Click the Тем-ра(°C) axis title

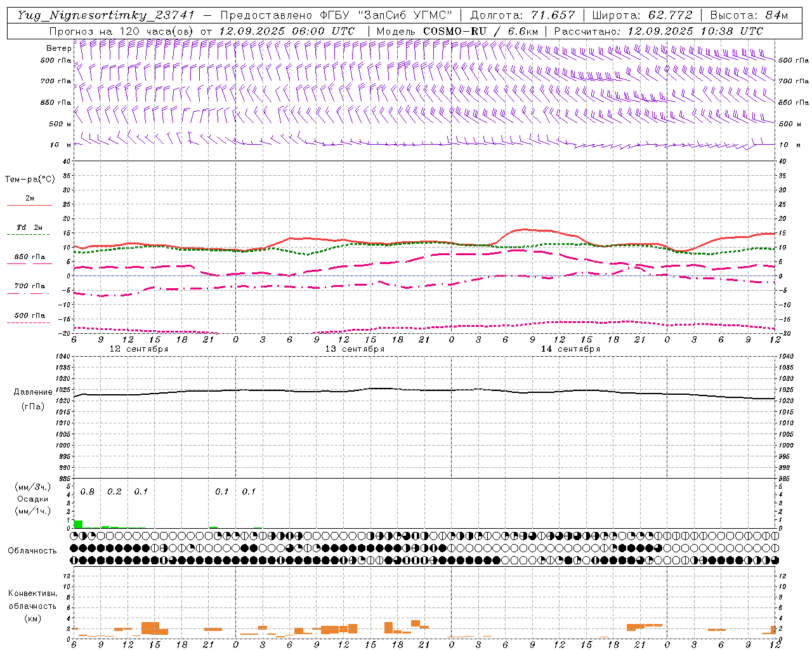(x=30, y=180)
